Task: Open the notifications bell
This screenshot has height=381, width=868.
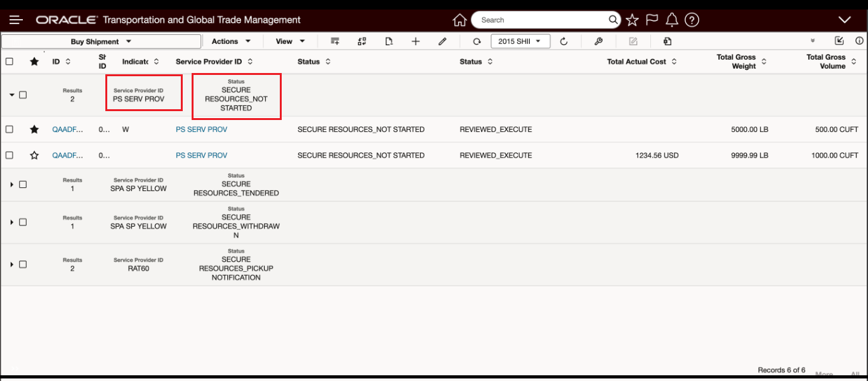Action: tap(672, 20)
